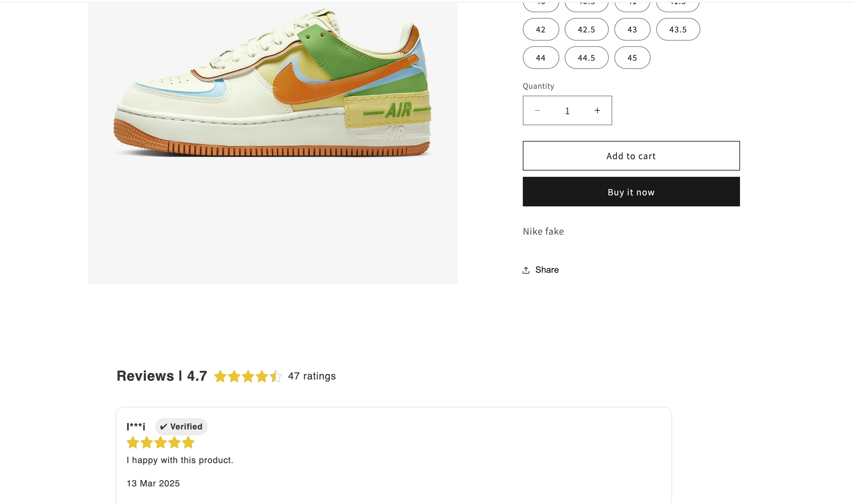Screen dimensions: 853x504
Task: Pick size 43.5 option
Action: point(678,30)
